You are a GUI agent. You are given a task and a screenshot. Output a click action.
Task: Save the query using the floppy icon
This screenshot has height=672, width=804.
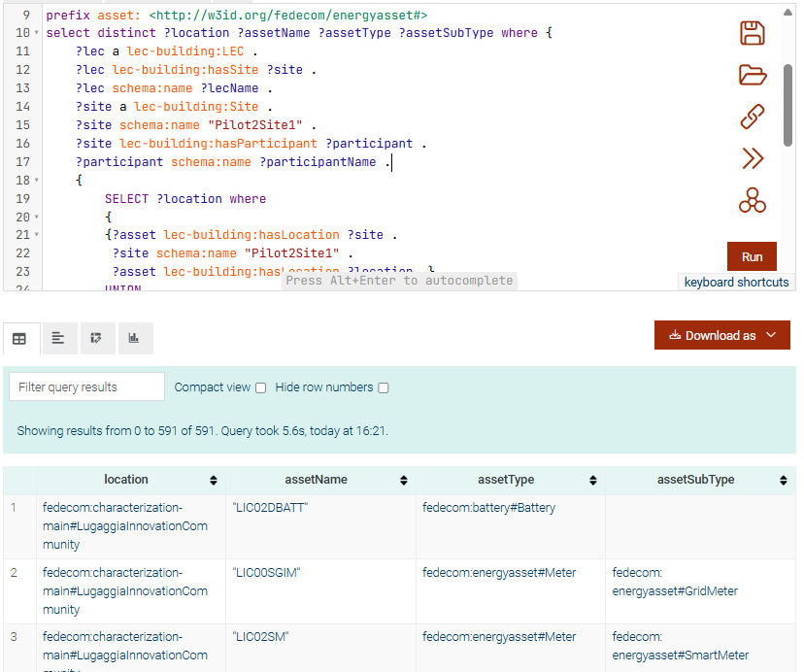tap(753, 33)
